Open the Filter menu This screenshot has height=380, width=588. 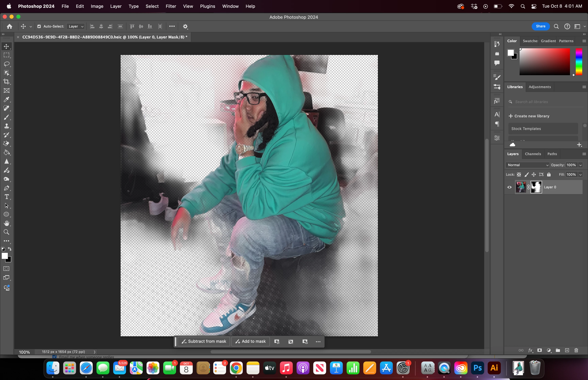coord(171,6)
